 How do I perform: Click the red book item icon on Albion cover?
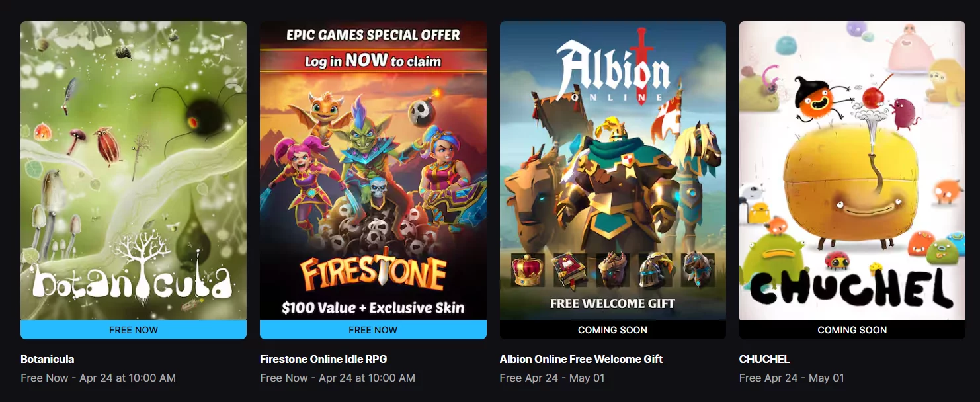(570, 270)
